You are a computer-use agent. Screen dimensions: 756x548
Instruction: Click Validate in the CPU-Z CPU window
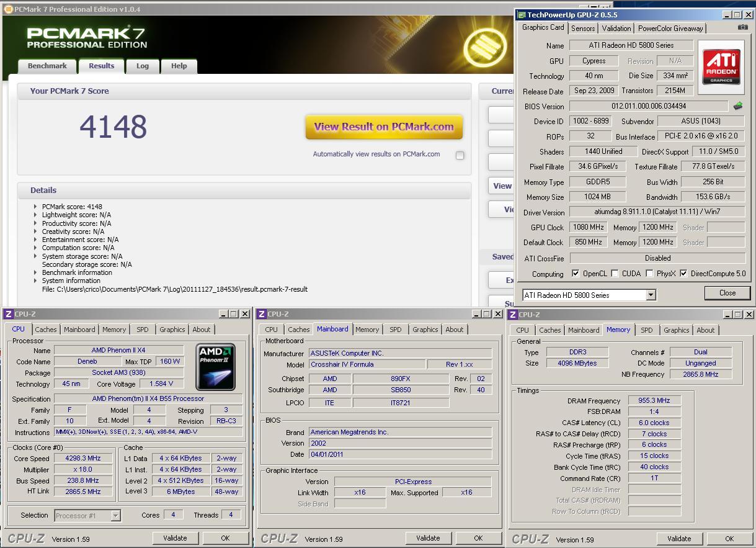(176, 538)
